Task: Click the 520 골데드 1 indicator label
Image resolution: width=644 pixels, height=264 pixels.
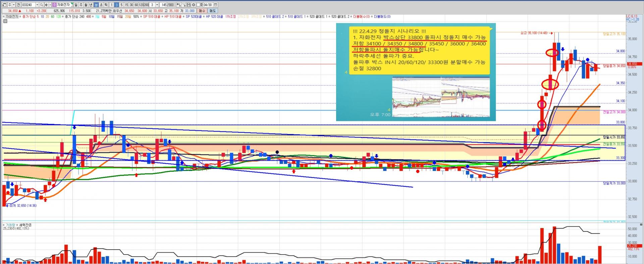Action: pos(318,16)
